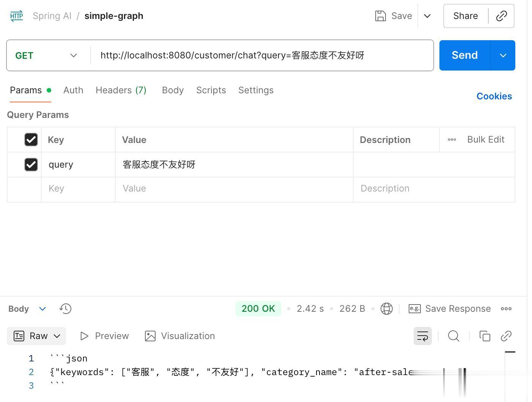Open response options three-dot menu
This screenshot has width=532, height=402.
point(506,309)
